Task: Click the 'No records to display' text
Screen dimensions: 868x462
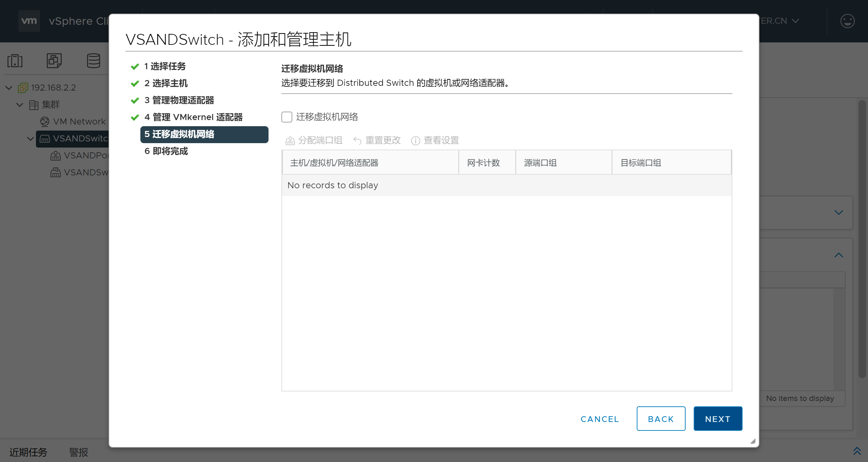Action: point(333,185)
